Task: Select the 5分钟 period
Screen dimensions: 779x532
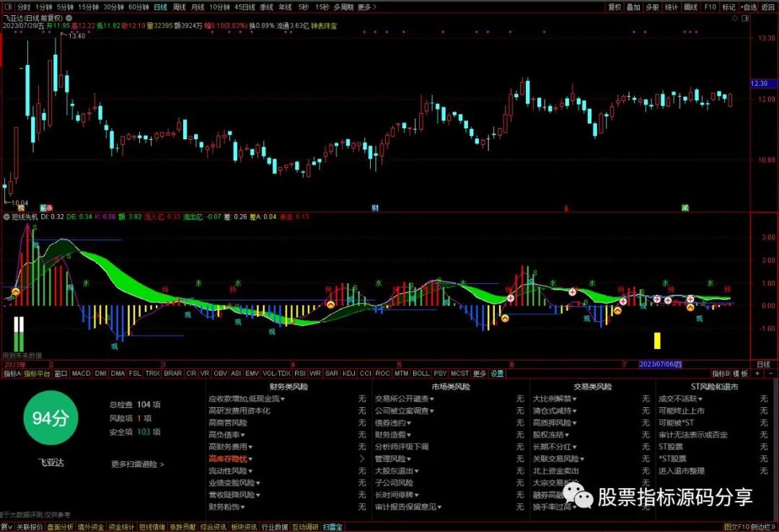Action: pos(65,7)
